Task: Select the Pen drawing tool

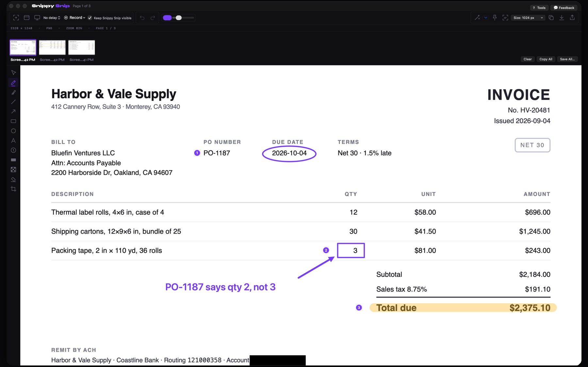Action: (13, 83)
